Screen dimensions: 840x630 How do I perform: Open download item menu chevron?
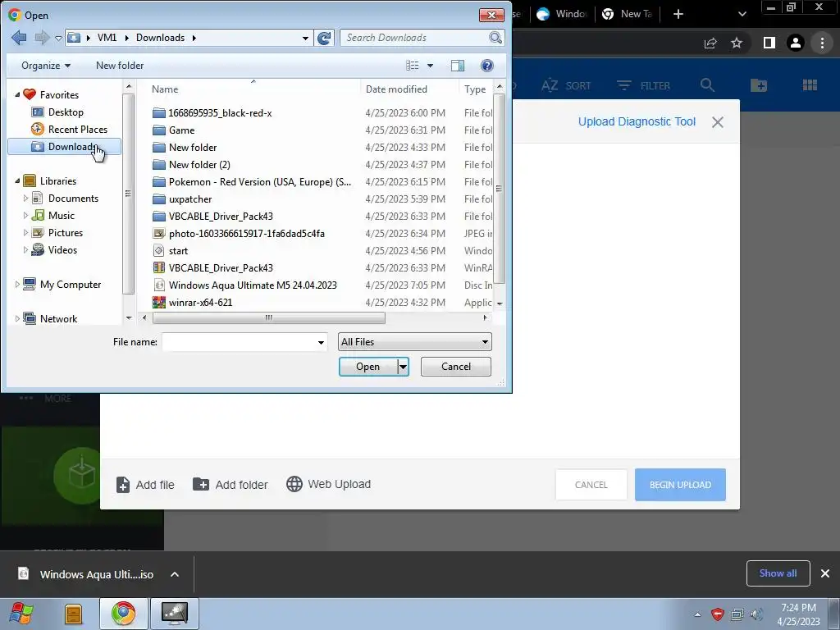(x=175, y=574)
